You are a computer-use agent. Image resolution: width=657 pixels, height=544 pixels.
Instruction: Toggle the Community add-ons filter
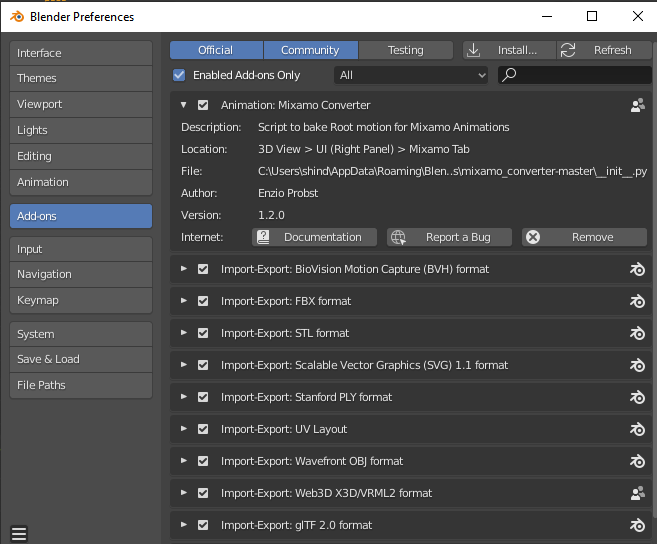point(310,50)
